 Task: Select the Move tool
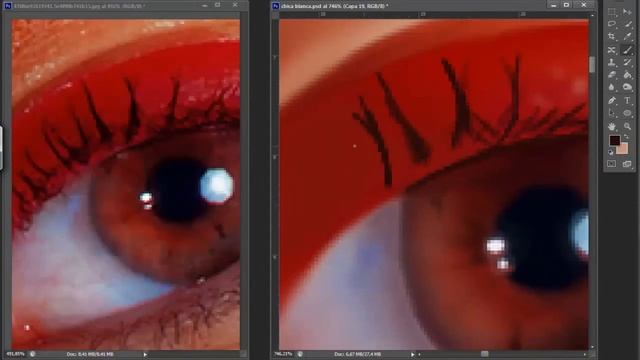coord(627,12)
